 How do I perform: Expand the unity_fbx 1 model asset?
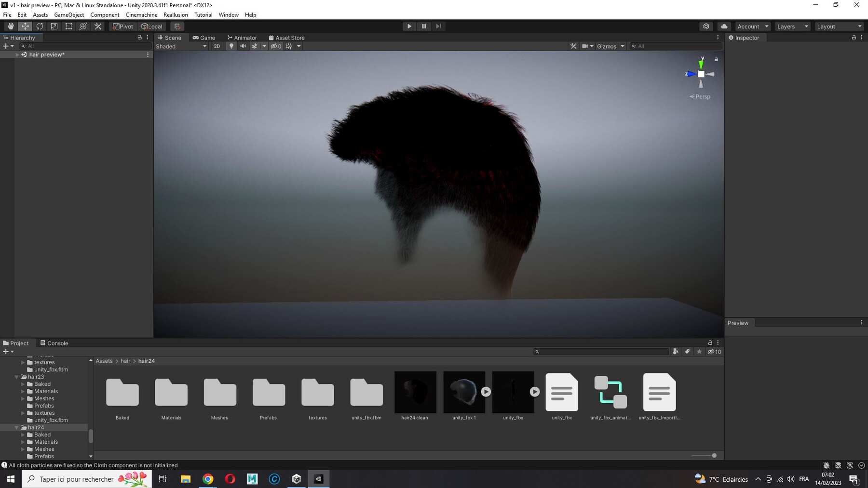tap(486, 392)
